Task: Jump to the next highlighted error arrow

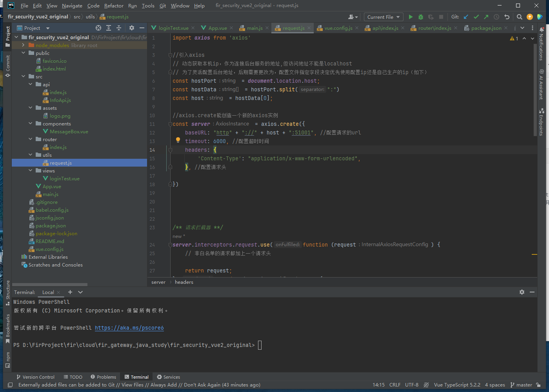Action: (533, 38)
